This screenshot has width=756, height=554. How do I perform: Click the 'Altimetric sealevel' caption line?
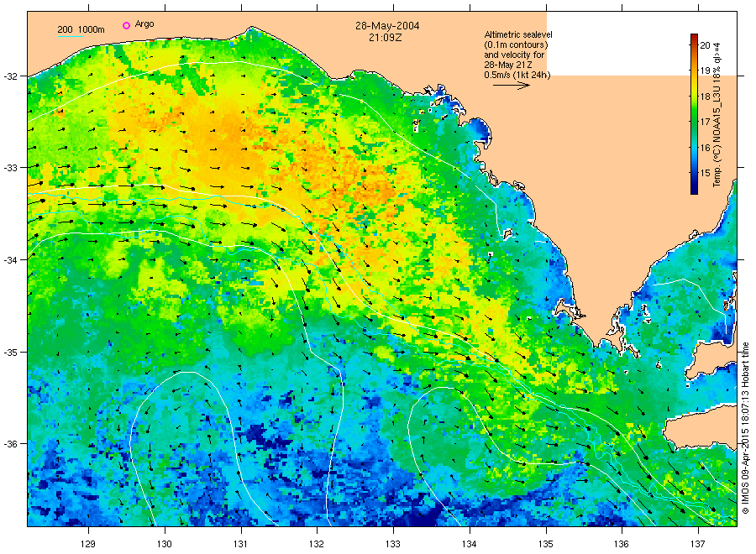click(517, 34)
